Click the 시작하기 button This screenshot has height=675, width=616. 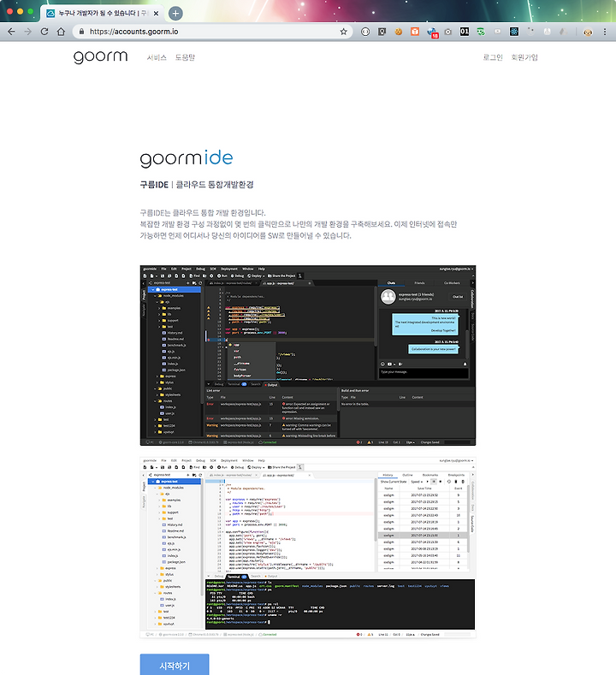[x=175, y=665]
